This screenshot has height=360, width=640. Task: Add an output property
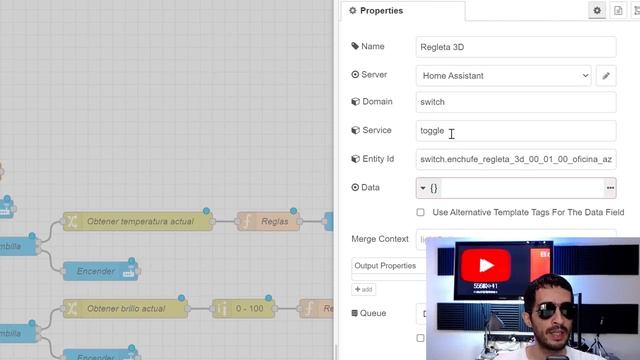pos(363,289)
